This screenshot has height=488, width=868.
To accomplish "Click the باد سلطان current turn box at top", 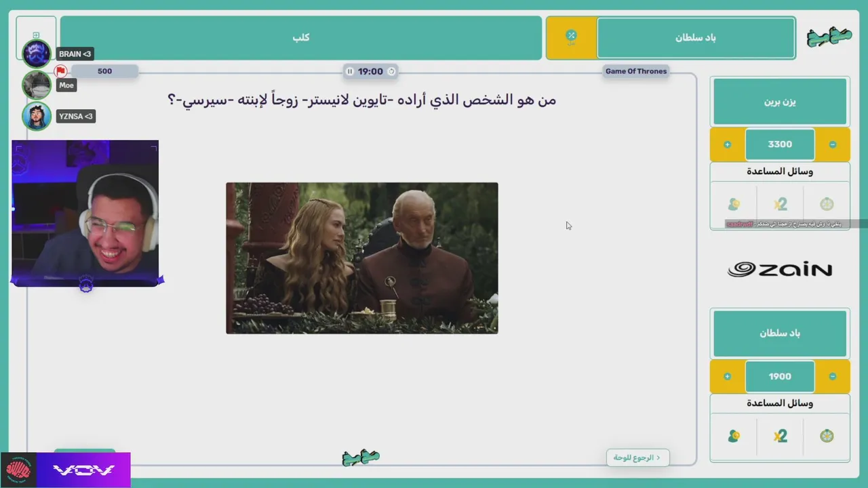I will (x=696, y=37).
